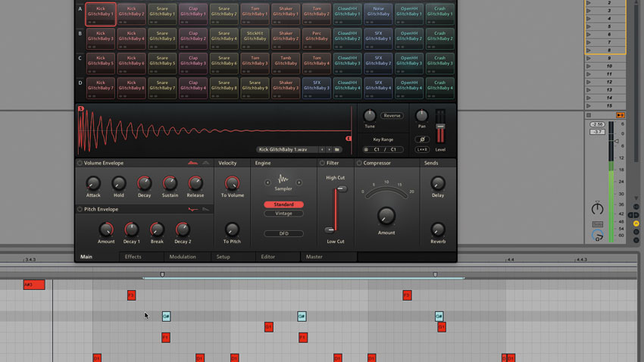Select the second pitch envelope shape icon
Screen dimensions: 644x362
[x=206, y=209]
